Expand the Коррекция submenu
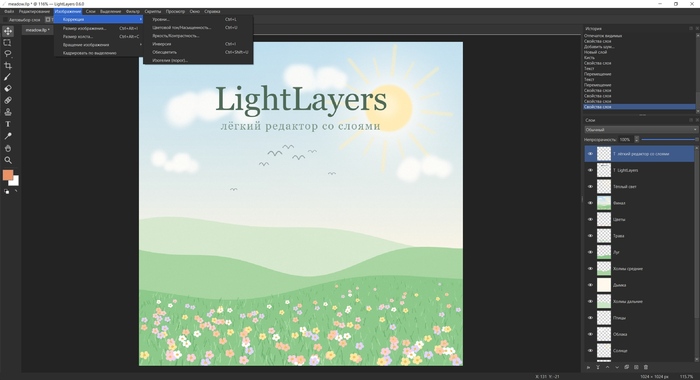Image resolution: width=700 pixels, height=380 pixels. click(99, 19)
